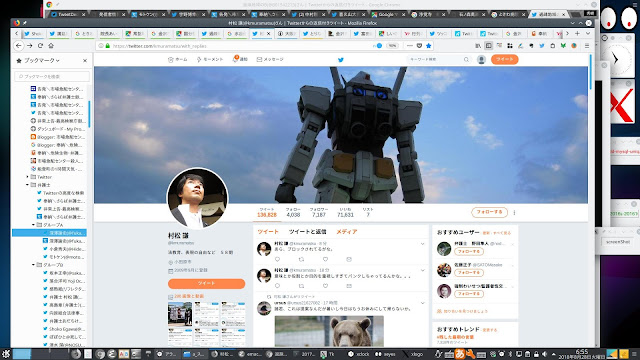Like the second tweet with heart
Viewport: 640px width, 360px height.
click(325, 286)
